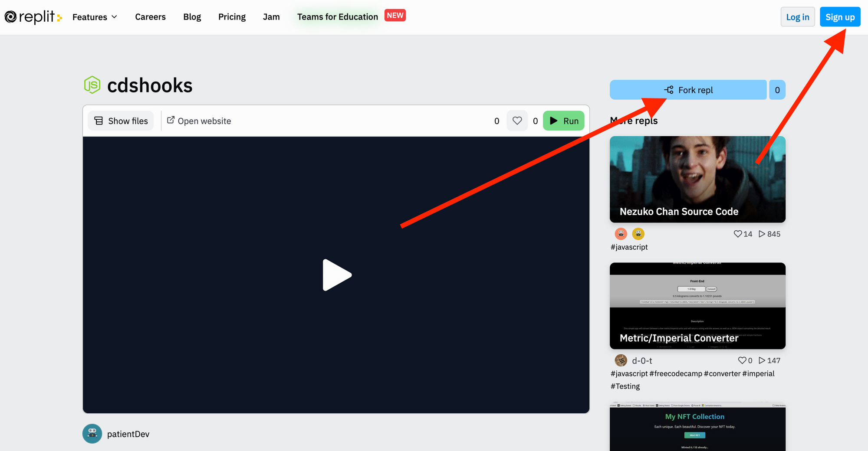Click the red NEW badge

click(395, 15)
